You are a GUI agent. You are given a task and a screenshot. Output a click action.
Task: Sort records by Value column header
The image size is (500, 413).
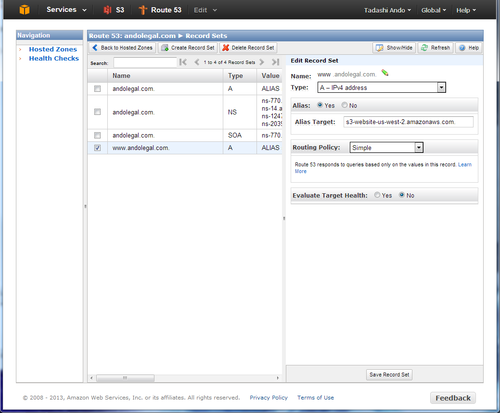(269, 76)
